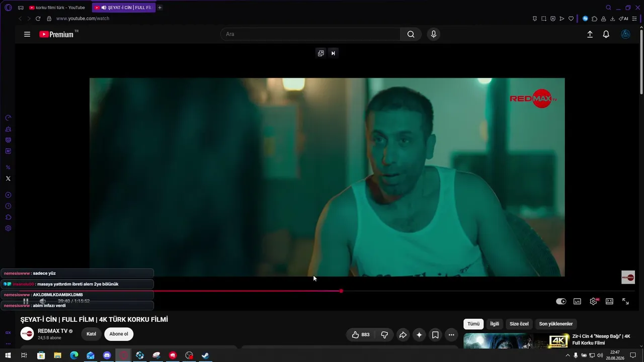Open the browser downloads icon
The width and height of the screenshot is (644, 362).
[x=612, y=19]
